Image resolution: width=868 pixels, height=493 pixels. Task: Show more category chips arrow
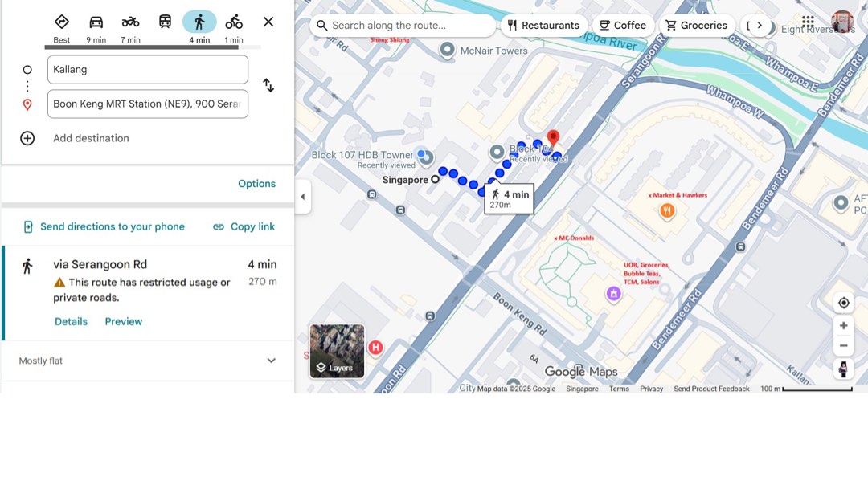pyautogui.click(x=759, y=26)
